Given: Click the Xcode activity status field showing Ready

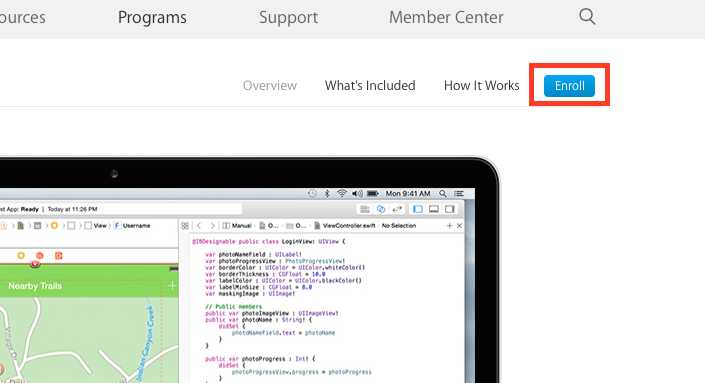Looking at the screenshot, I should (121, 209).
